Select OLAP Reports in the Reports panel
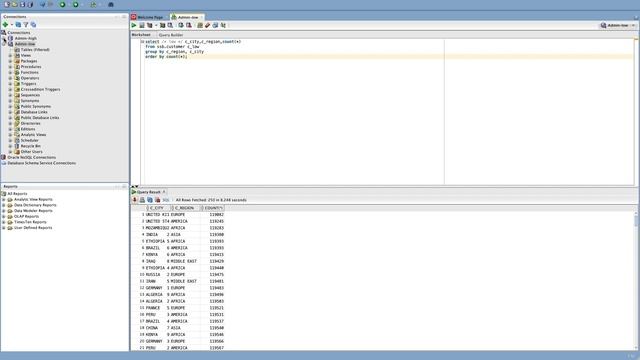Viewport: 640px width, 360px height. pos(27,217)
